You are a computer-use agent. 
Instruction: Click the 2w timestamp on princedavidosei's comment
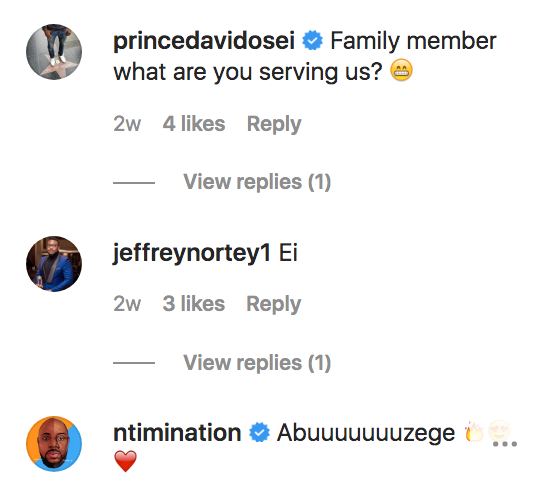coord(127,124)
